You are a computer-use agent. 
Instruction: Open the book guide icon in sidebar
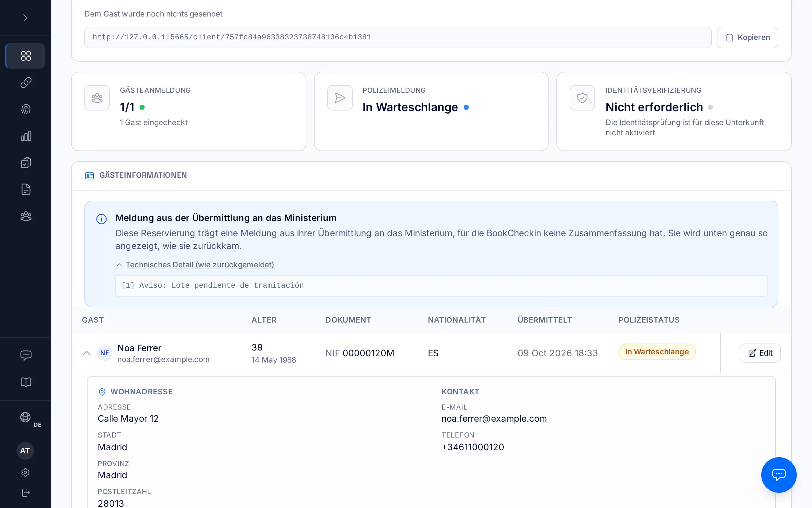[x=25, y=382]
